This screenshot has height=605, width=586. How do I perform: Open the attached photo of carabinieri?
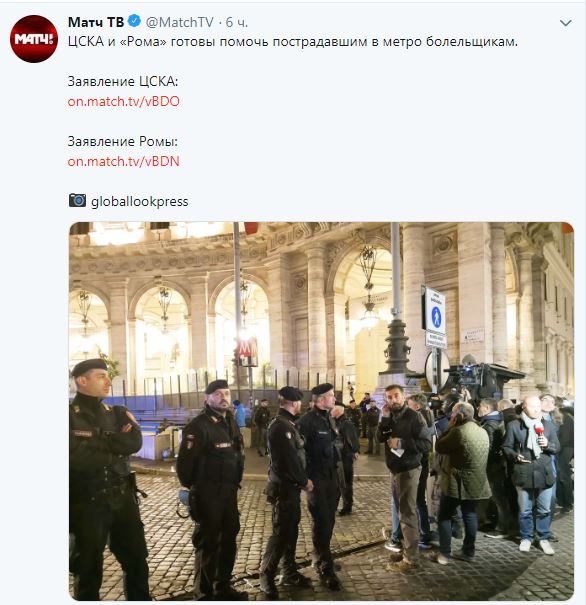pos(321,411)
